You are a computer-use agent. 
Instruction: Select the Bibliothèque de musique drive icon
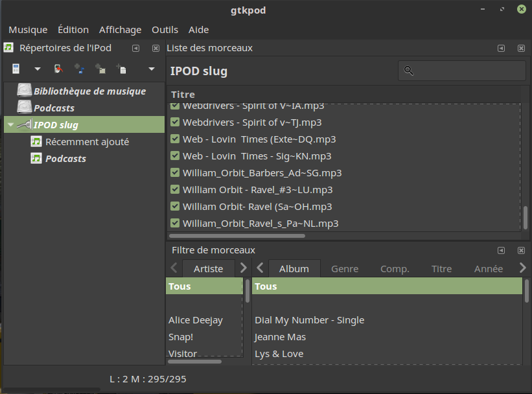click(x=24, y=91)
